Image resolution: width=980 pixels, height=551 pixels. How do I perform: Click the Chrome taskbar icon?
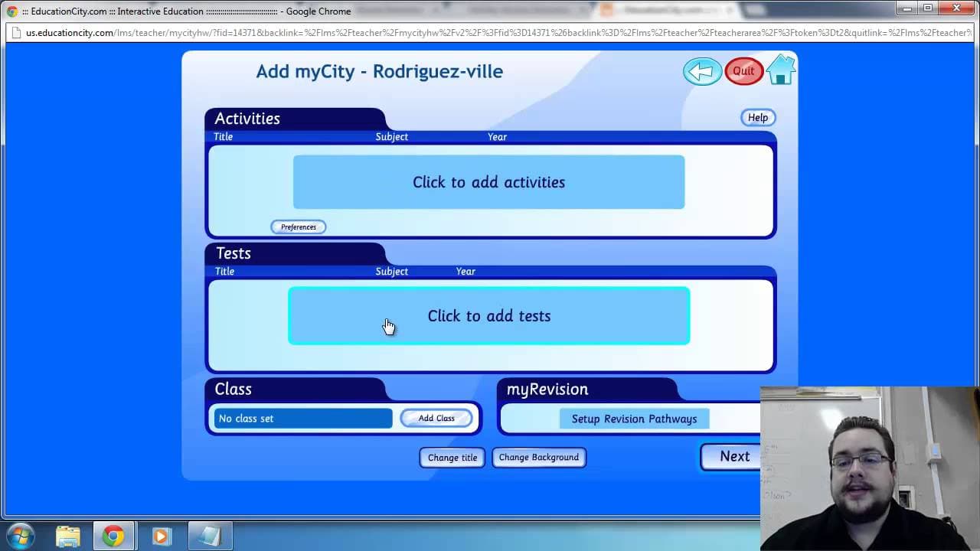point(113,536)
